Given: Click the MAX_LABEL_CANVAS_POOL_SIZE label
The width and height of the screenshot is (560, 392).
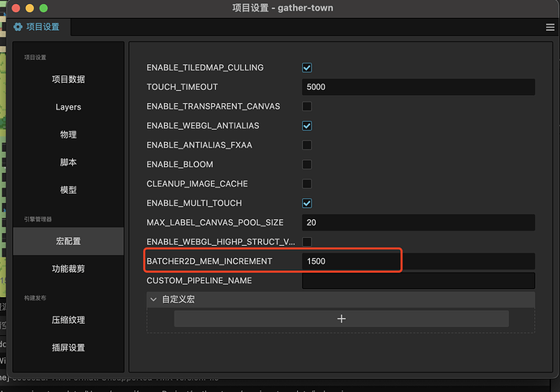Looking at the screenshot, I should 215,222.
